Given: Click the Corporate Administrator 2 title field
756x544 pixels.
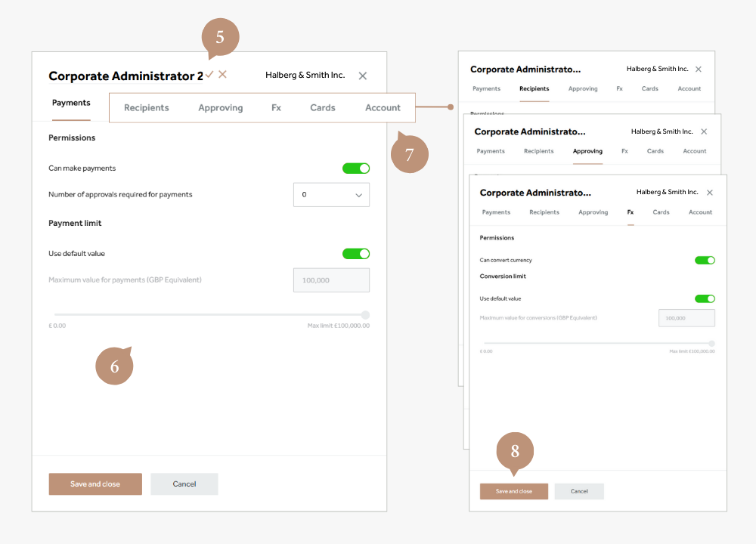Looking at the screenshot, I should pos(125,76).
